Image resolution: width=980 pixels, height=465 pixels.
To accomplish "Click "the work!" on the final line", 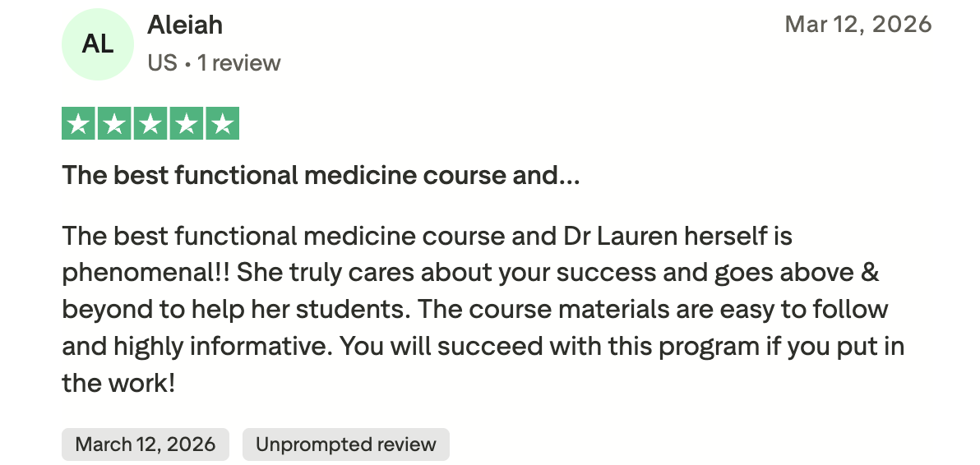I will (x=119, y=383).
